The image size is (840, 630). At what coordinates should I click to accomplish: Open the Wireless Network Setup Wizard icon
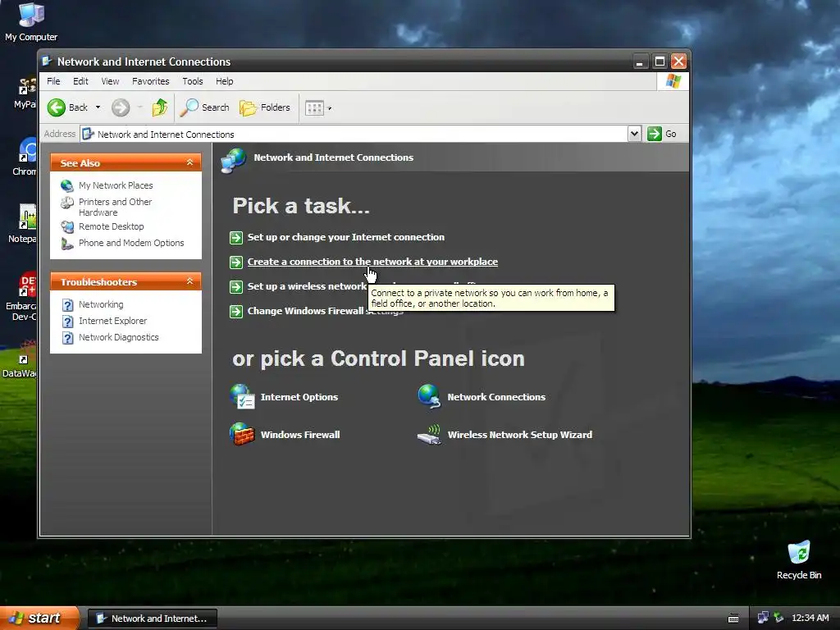(429, 435)
